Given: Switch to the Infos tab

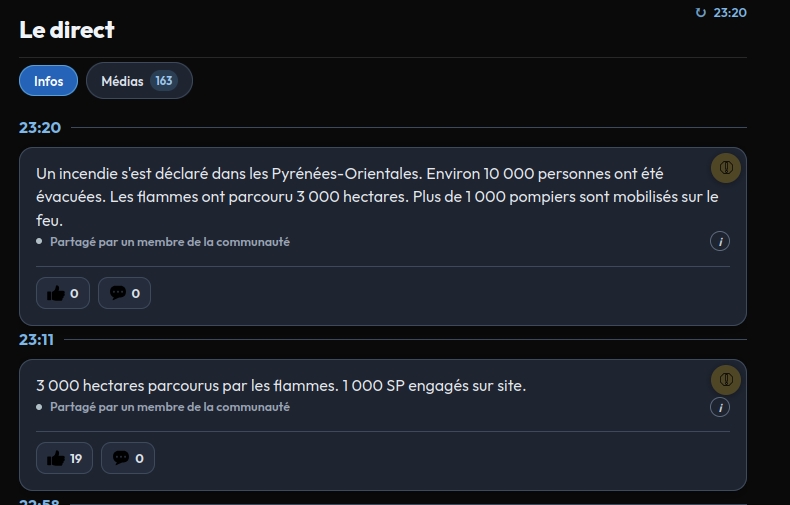Looking at the screenshot, I should point(48,81).
